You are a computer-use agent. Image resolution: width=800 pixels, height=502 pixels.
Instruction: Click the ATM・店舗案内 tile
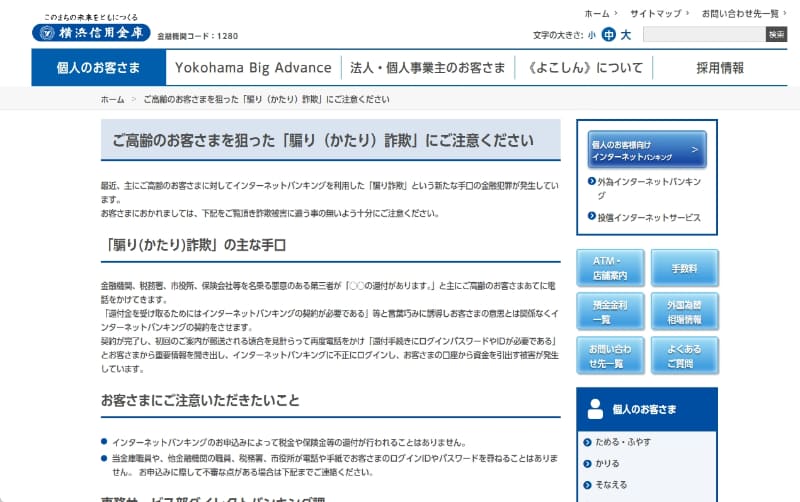(610, 268)
